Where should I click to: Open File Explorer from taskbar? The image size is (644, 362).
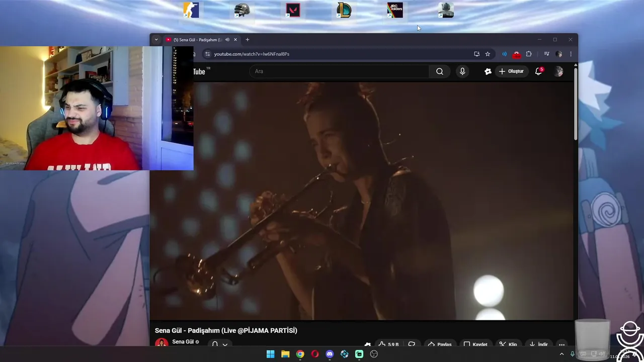[285, 354]
